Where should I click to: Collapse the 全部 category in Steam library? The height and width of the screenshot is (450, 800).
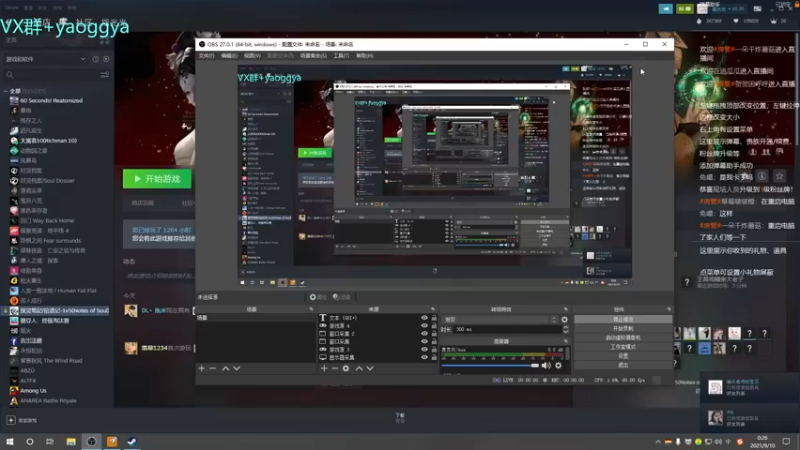pyautogui.click(x=6, y=91)
